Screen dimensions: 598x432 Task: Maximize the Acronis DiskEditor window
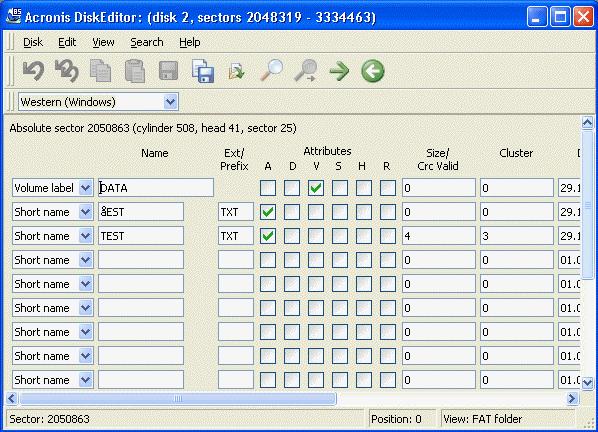560,16
